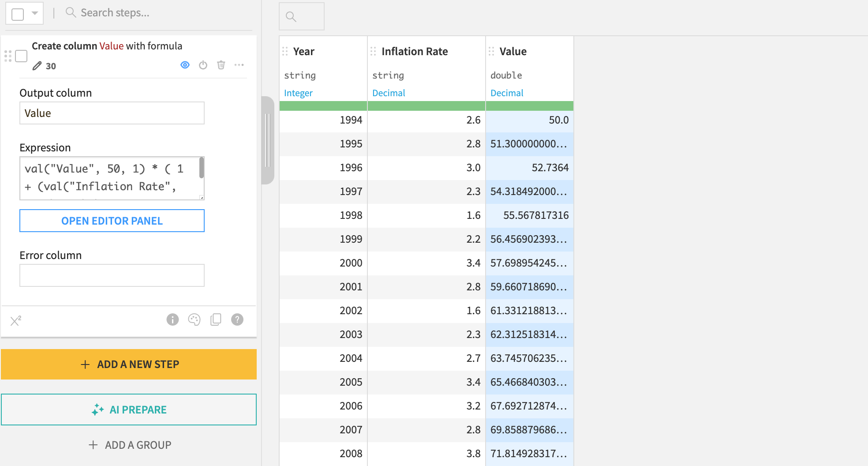
Task: Open the select-all dropdown arrow
Action: 34,13
